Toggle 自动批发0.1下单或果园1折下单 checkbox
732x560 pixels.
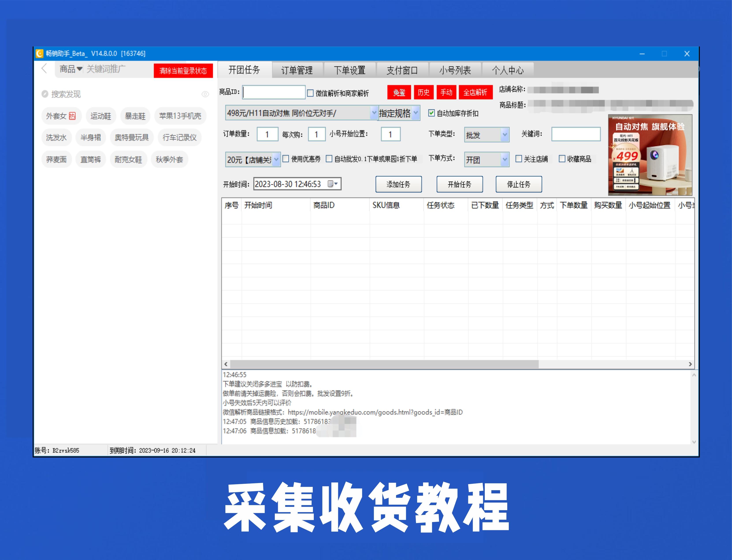(x=329, y=159)
